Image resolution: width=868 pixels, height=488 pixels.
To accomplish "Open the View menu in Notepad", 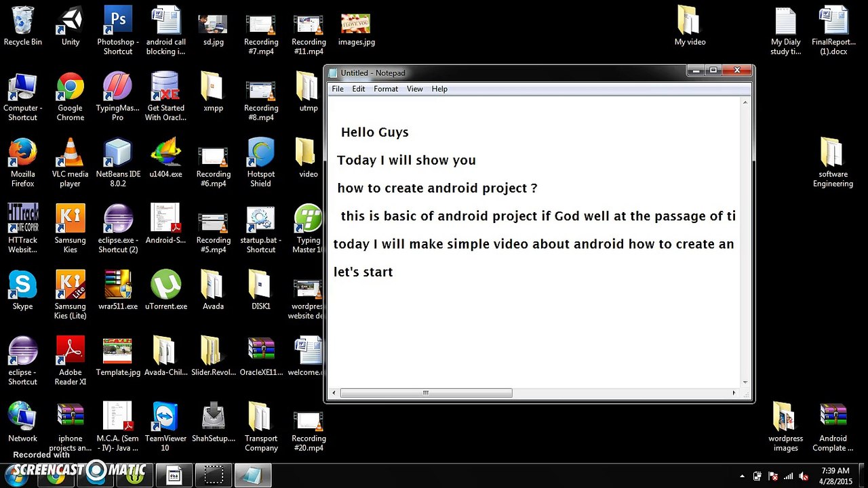I will (x=414, y=89).
